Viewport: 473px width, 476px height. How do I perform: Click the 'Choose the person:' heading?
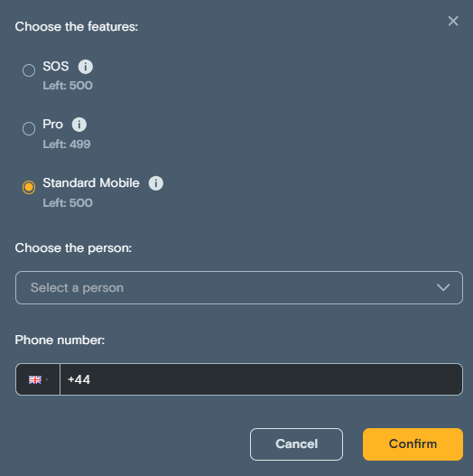[73, 248]
